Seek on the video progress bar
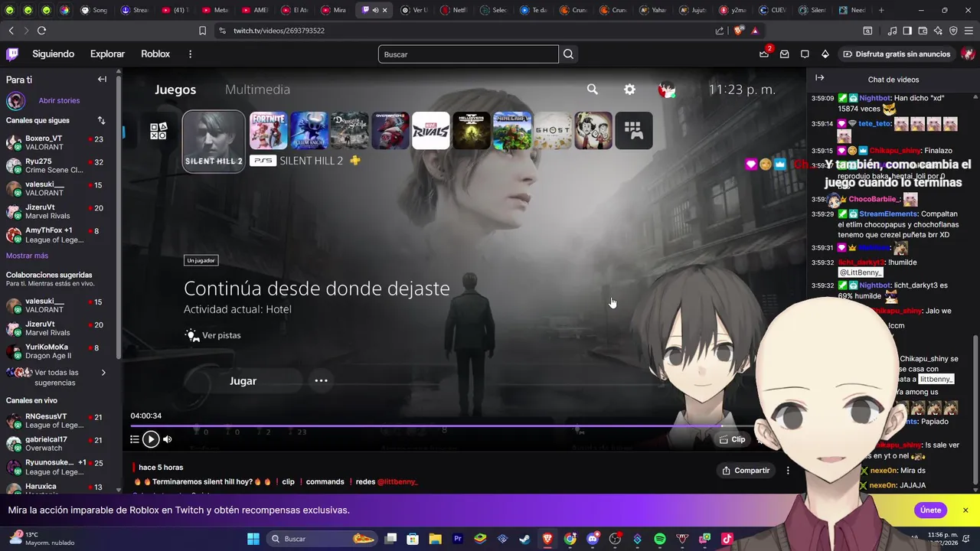 tap(443, 425)
